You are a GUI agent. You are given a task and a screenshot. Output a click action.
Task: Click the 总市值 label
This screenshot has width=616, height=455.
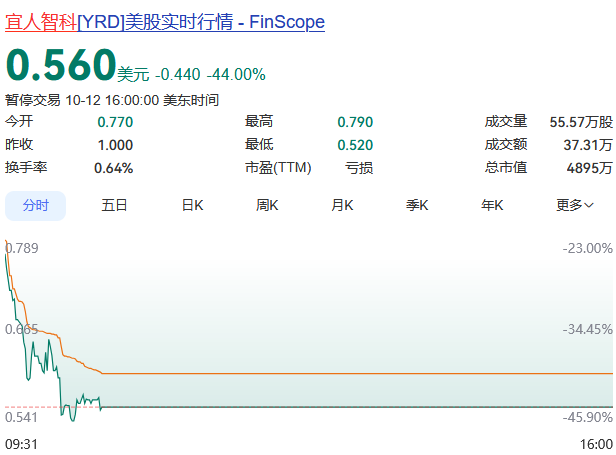[x=506, y=168]
